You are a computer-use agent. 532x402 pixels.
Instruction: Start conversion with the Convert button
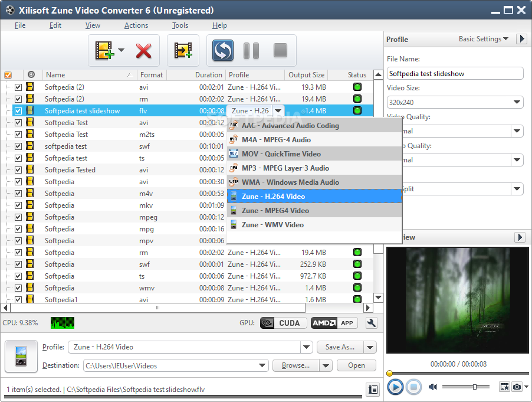pos(223,50)
